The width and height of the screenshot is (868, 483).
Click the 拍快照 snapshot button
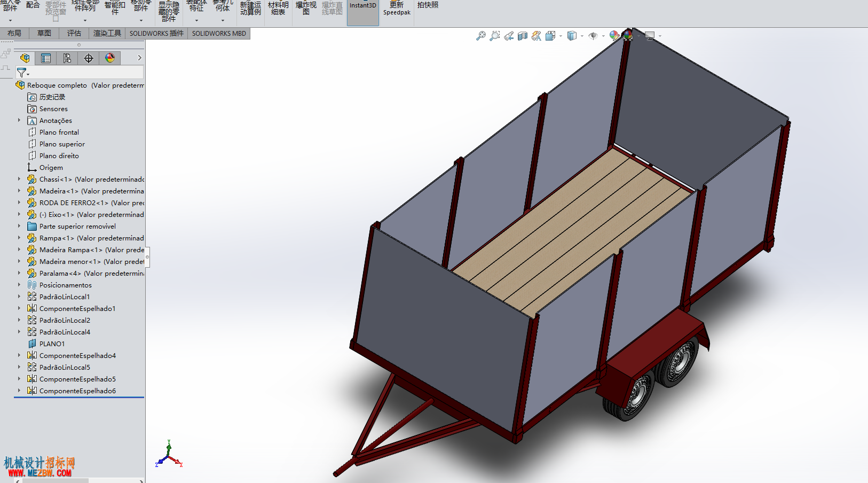(428, 5)
